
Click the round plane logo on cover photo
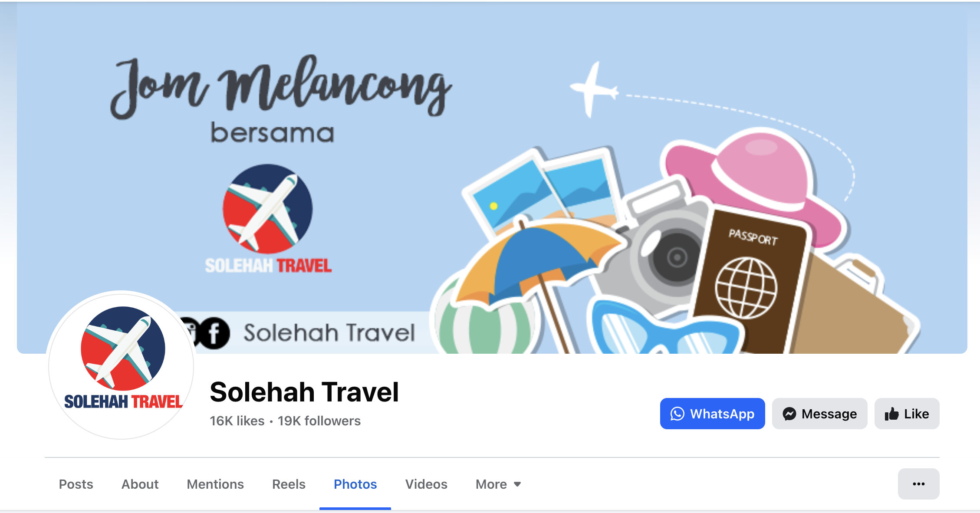pyautogui.click(x=267, y=209)
